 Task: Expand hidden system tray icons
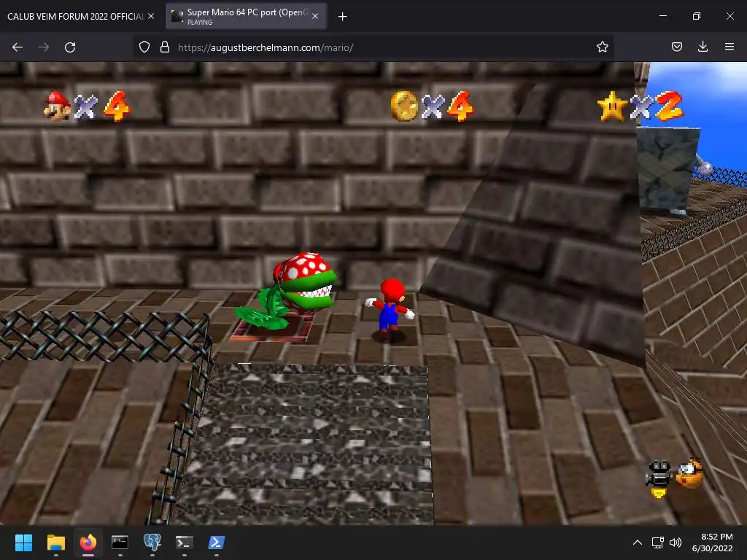click(637, 542)
